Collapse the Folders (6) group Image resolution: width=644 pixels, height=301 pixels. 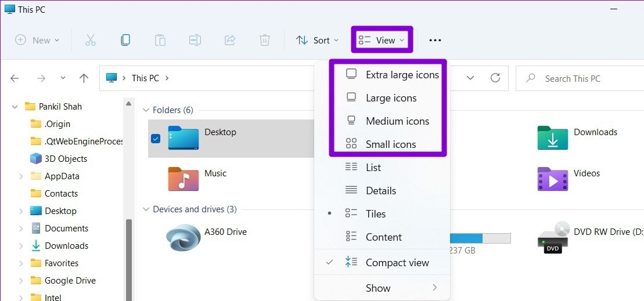coord(145,110)
